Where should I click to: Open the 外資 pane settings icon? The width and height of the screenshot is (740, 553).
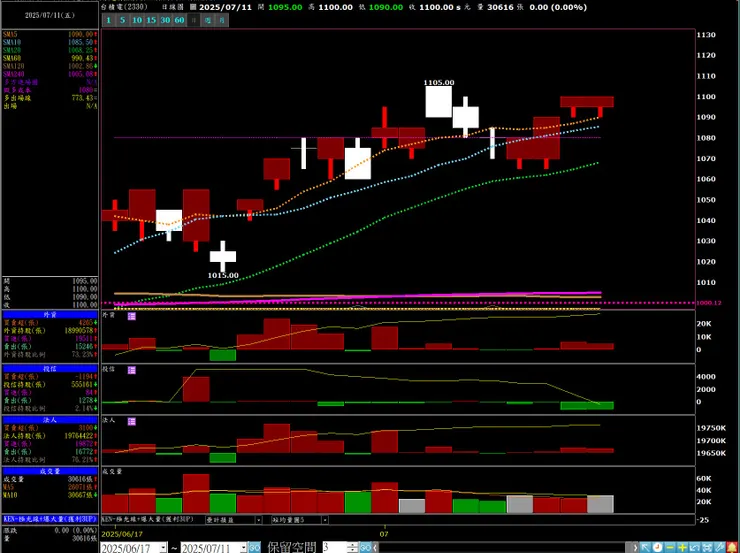(x=132, y=316)
